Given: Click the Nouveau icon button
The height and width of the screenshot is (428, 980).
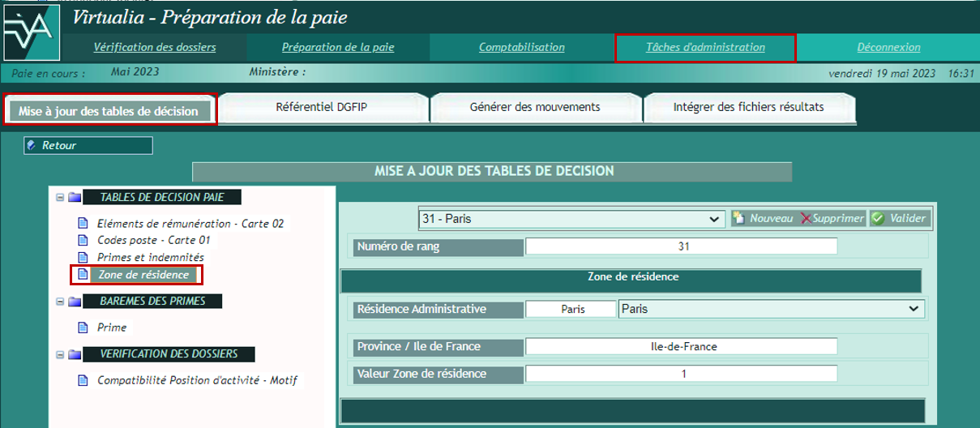Looking at the screenshot, I should (x=739, y=218).
